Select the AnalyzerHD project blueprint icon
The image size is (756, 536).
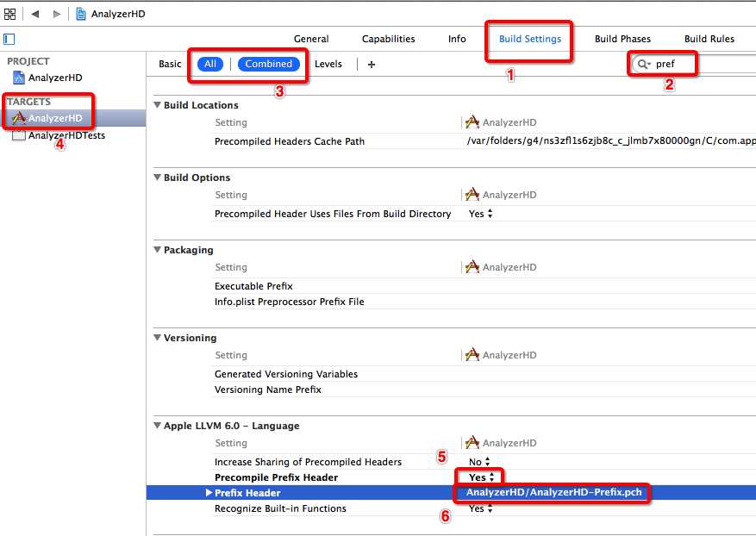pos(19,78)
